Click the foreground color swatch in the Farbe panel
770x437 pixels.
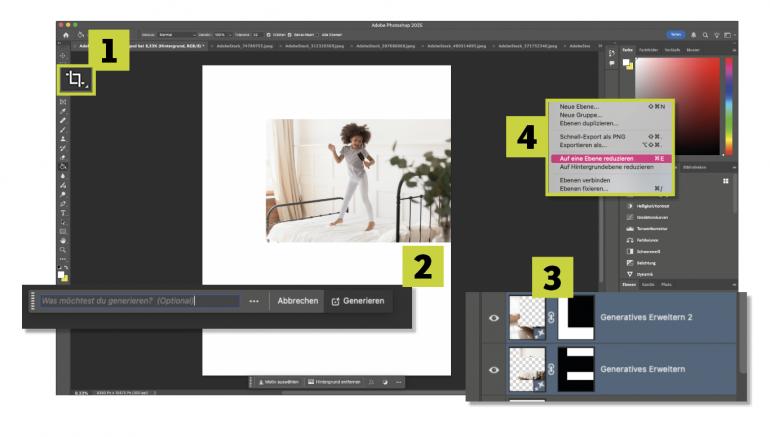(626, 62)
